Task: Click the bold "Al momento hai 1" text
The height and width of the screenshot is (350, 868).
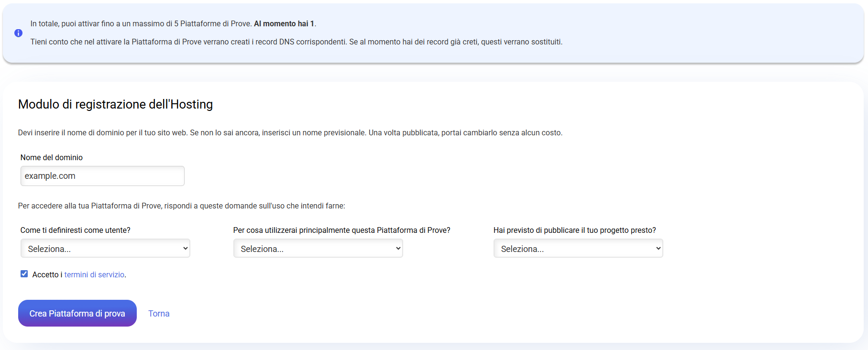Action: pyautogui.click(x=284, y=23)
